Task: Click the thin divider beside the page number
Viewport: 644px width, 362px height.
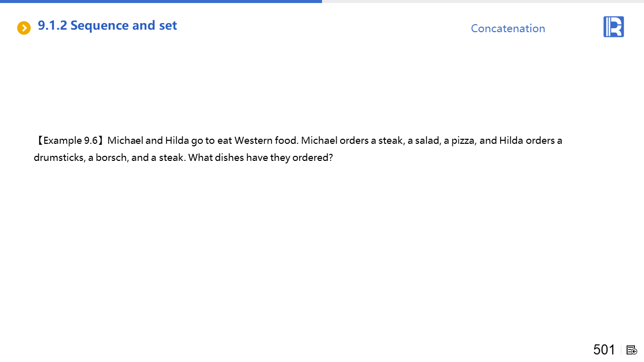Action: coord(621,350)
